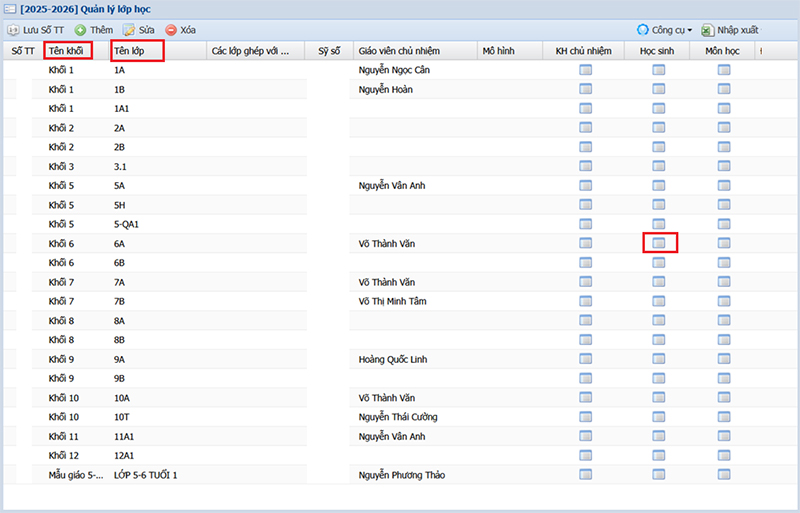The image size is (800, 513).
Task: Click Nguyễn Vân Anh in row 5A
Action: pos(391,186)
